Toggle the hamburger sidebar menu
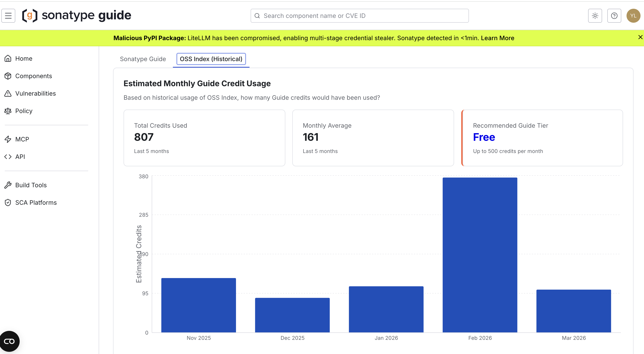644x354 pixels. (8, 16)
